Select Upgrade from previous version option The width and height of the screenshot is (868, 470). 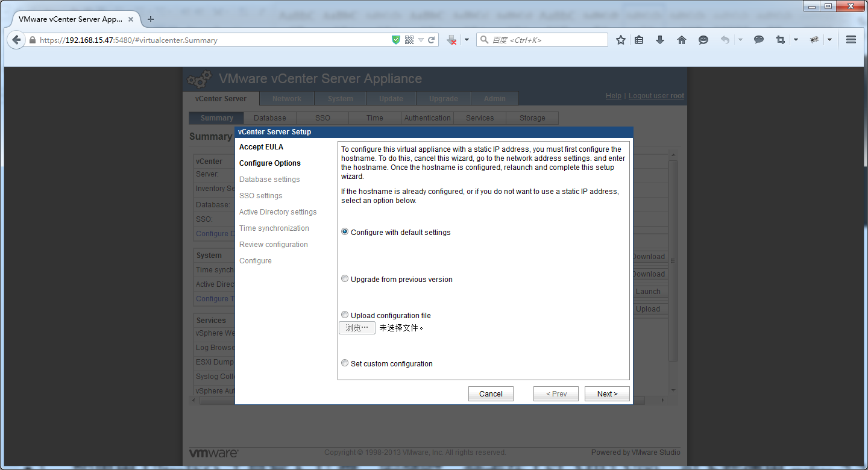(x=345, y=279)
